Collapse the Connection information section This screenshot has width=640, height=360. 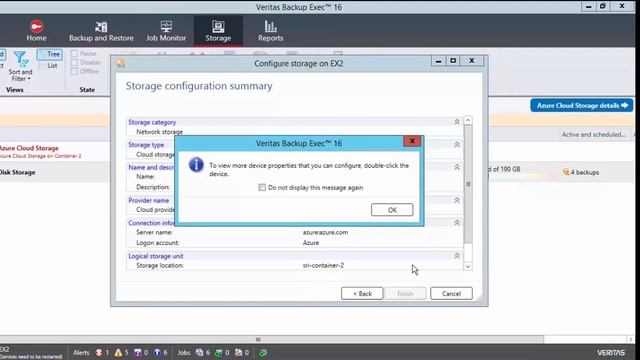point(457,223)
